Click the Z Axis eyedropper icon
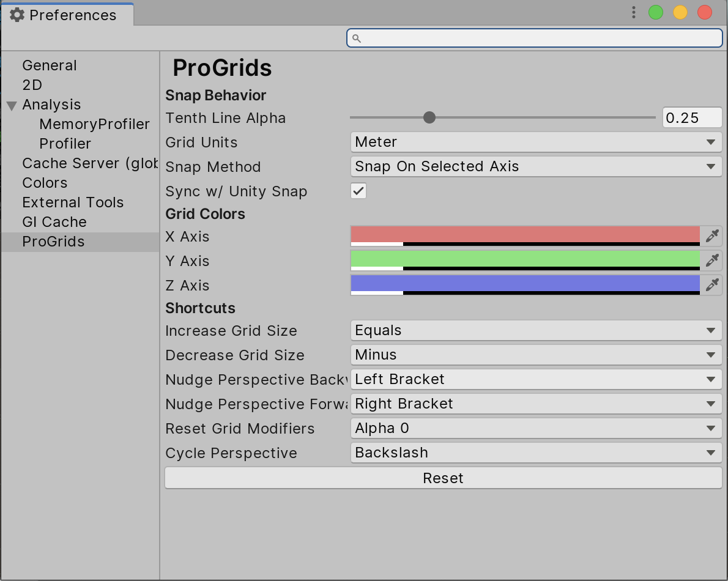Viewport: 728px width, 581px height. click(x=711, y=285)
